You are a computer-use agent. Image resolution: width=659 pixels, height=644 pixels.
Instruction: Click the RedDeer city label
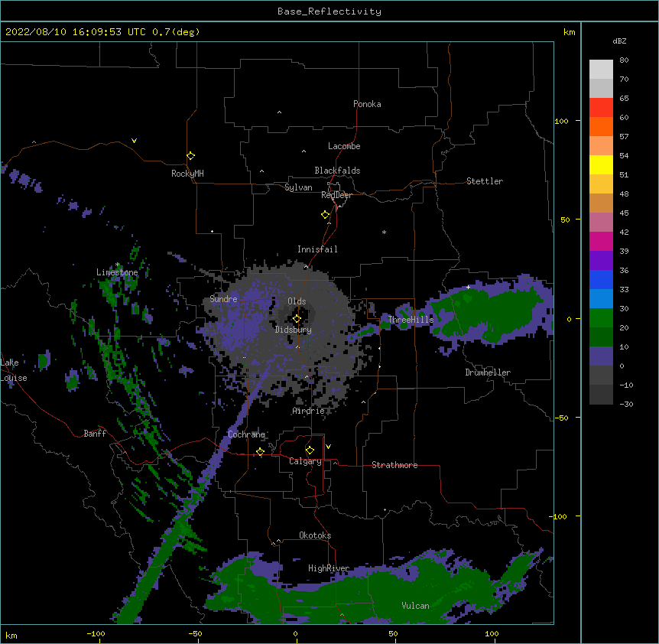tap(336, 195)
